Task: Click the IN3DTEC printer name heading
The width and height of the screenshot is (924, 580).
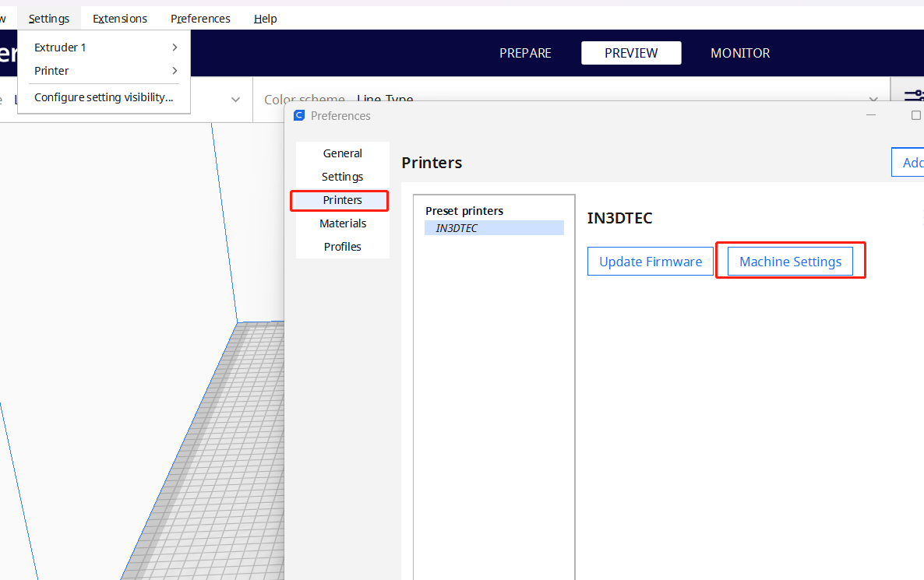Action: click(620, 219)
